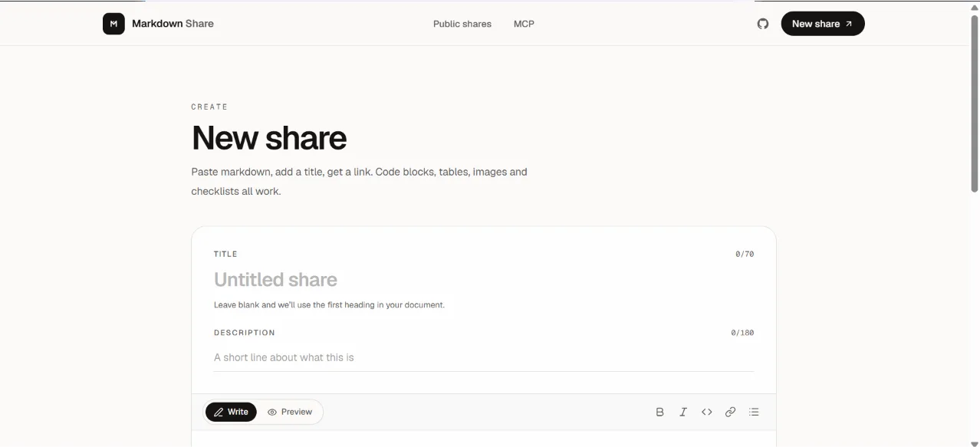Click the "Paste markdown, add a title" intro text

coord(359,182)
